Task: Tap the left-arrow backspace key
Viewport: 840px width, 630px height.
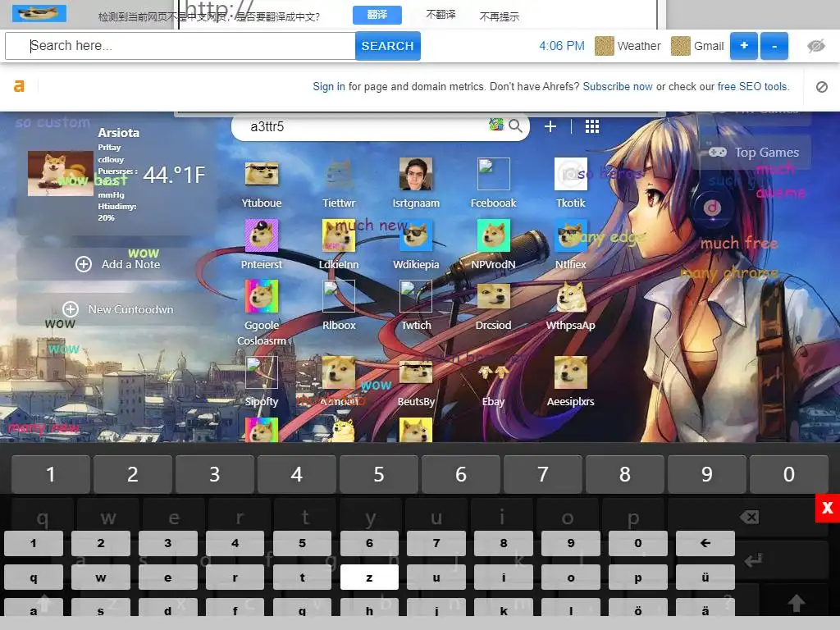Action: pyautogui.click(x=705, y=543)
